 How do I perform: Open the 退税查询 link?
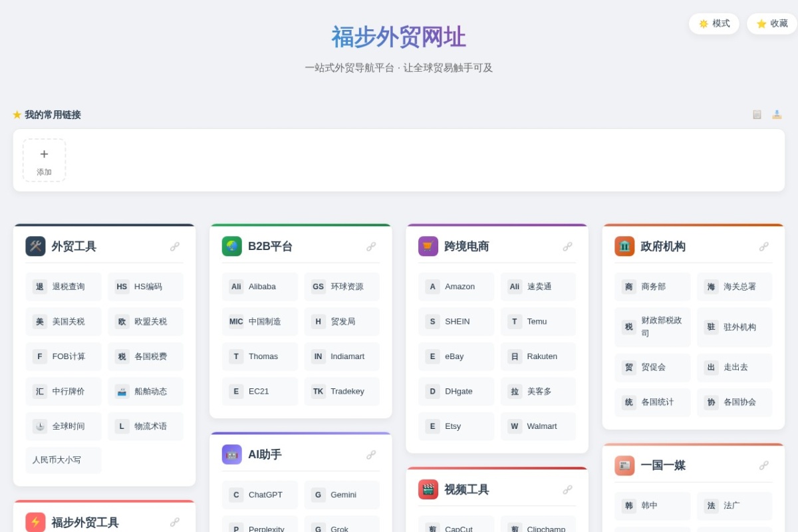coord(64,287)
